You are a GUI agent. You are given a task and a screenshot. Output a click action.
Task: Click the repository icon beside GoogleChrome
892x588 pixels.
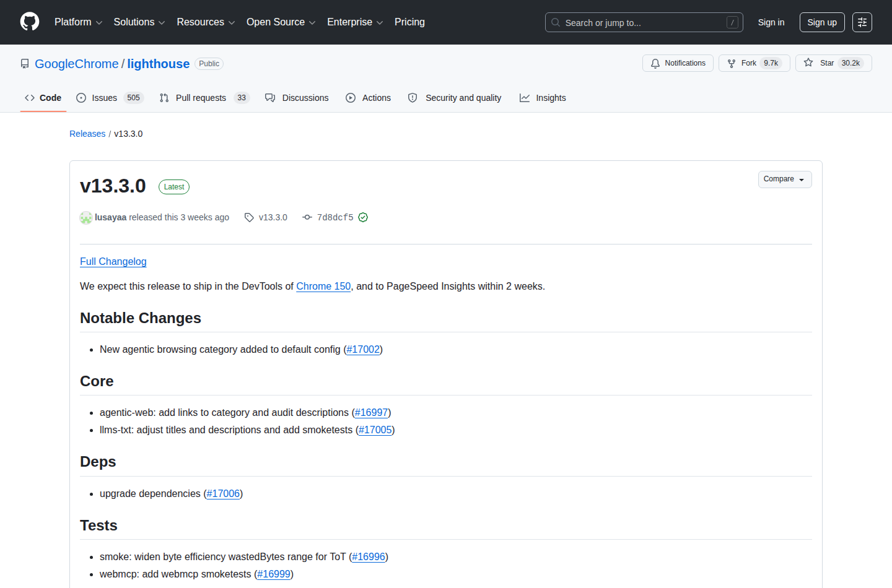[25, 64]
